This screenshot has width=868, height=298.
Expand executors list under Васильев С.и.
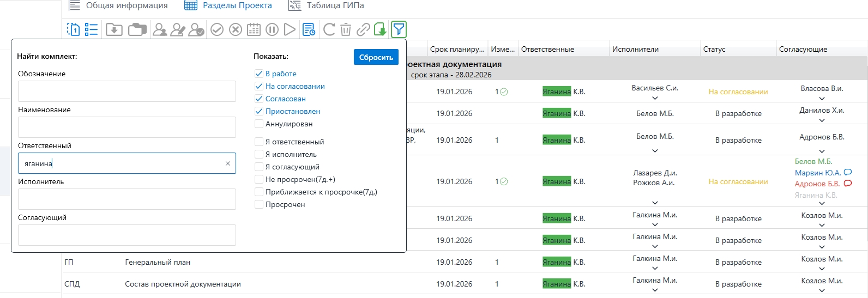655,99
